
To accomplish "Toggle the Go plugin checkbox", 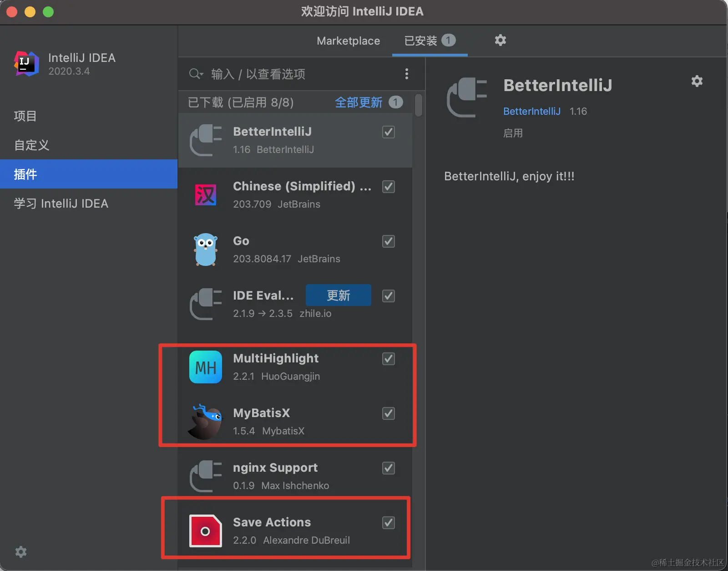I will point(389,241).
